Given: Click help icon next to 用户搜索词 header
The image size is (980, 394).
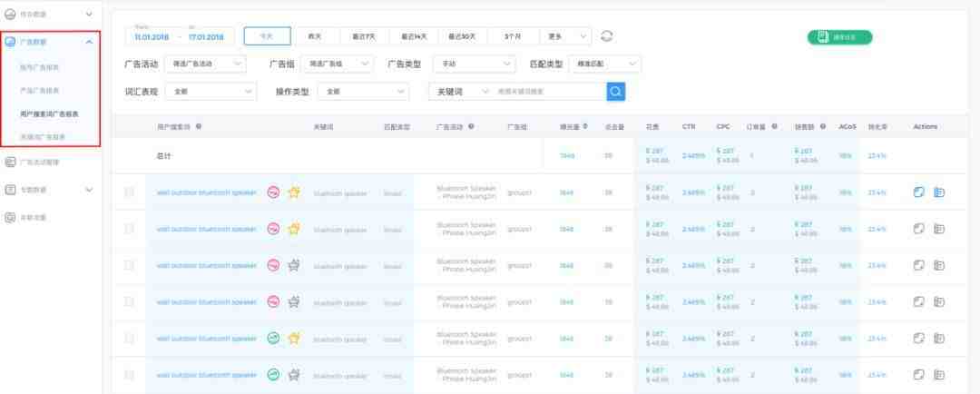Looking at the screenshot, I should pos(199,127).
